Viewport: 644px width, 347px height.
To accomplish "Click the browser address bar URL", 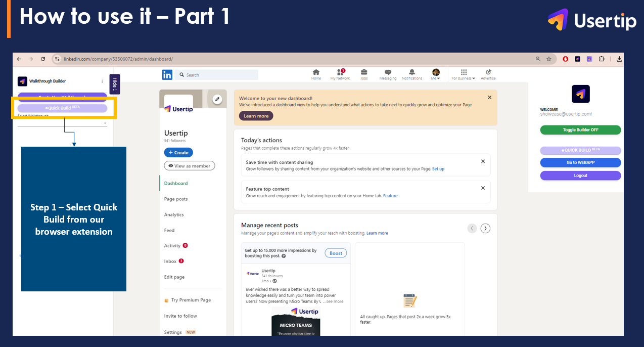I will 118,59.
